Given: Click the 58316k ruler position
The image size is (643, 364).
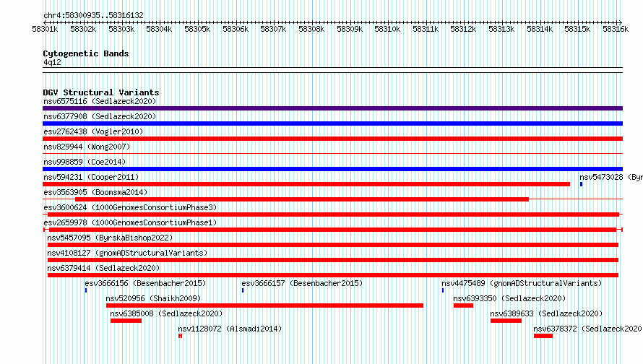Looking at the screenshot, I should tap(616, 29).
